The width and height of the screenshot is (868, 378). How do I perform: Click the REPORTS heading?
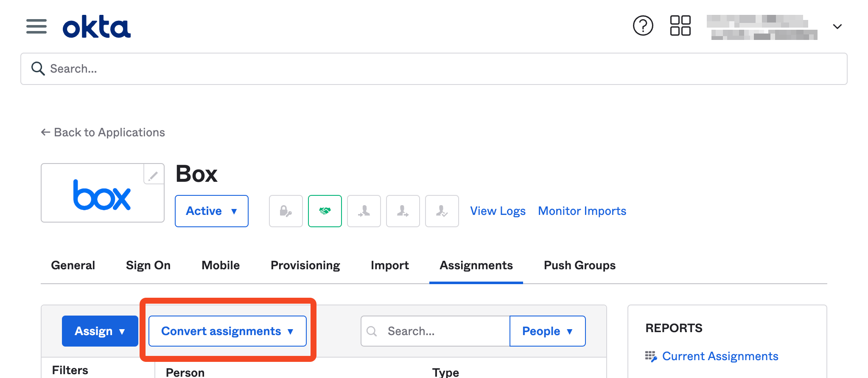674,328
